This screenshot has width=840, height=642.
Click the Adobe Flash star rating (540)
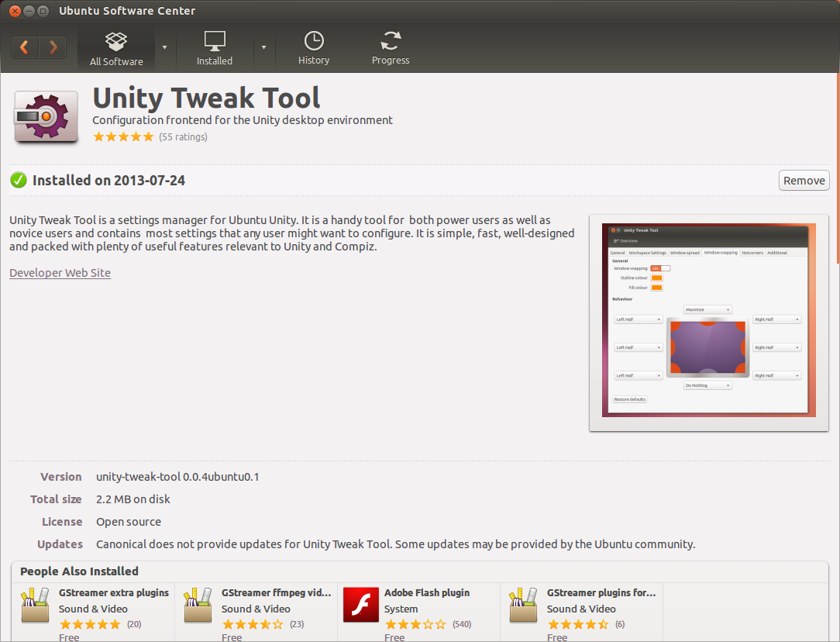pos(415,624)
